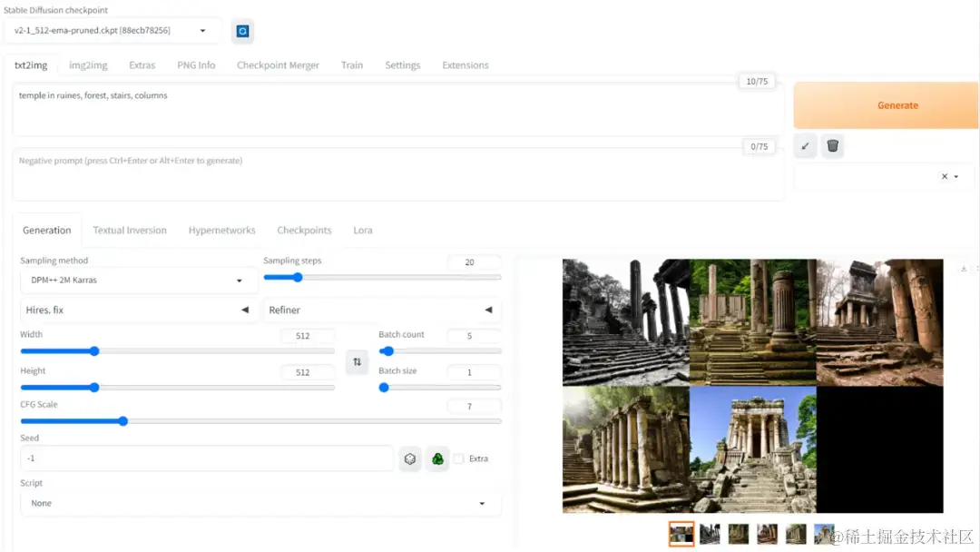This screenshot has width=980, height=552.
Task: Click the Width number field
Action: [307, 336]
